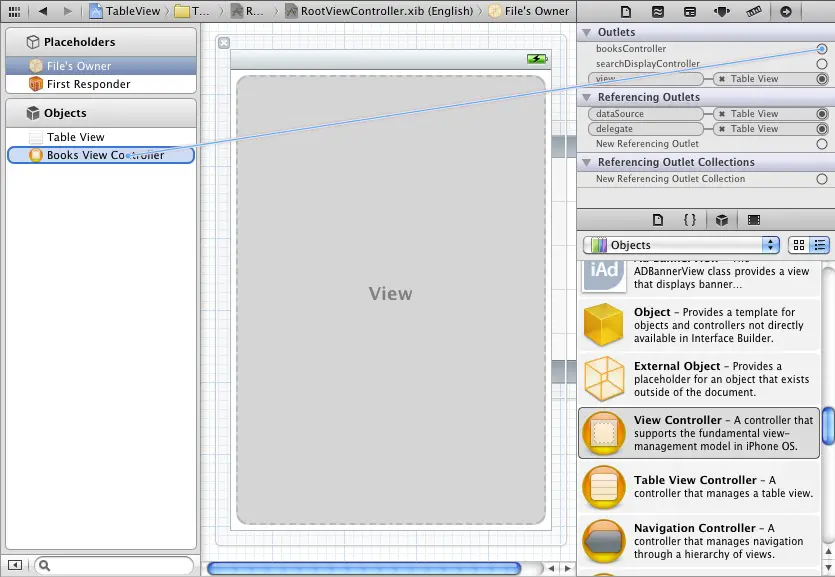Open the Attributes inspector icon
835x577 pixels.
point(722,11)
